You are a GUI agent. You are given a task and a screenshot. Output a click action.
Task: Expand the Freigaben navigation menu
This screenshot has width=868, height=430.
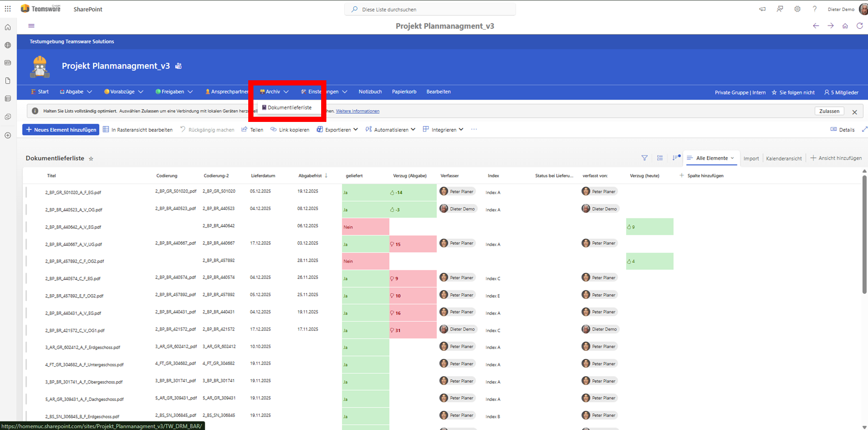click(x=174, y=92)
